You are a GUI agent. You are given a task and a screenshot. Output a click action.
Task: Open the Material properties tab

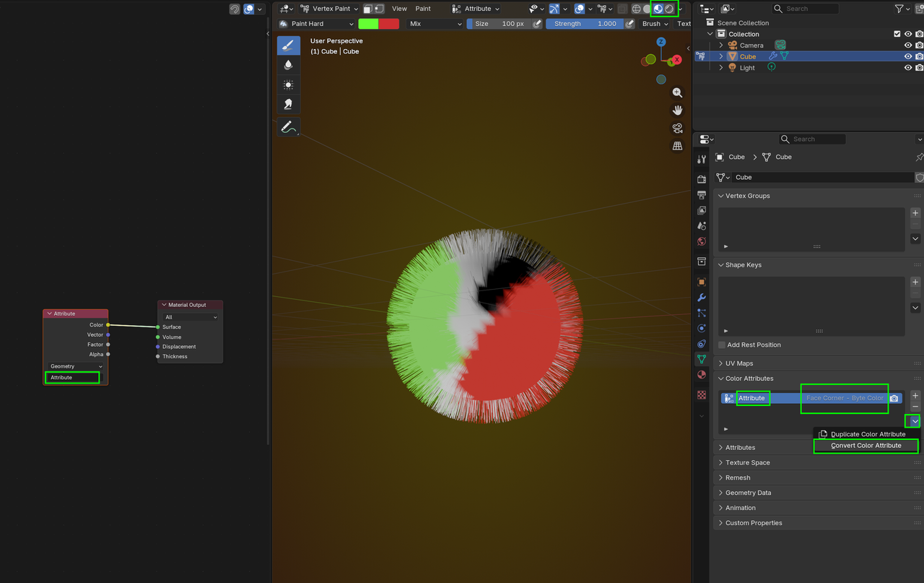[702, 375]
